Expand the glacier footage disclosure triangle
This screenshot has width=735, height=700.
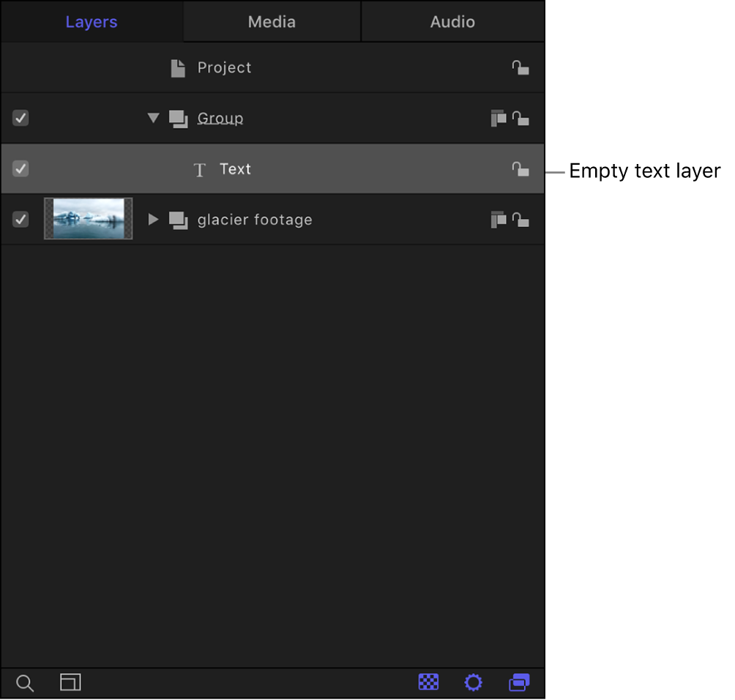coord(153,219)
